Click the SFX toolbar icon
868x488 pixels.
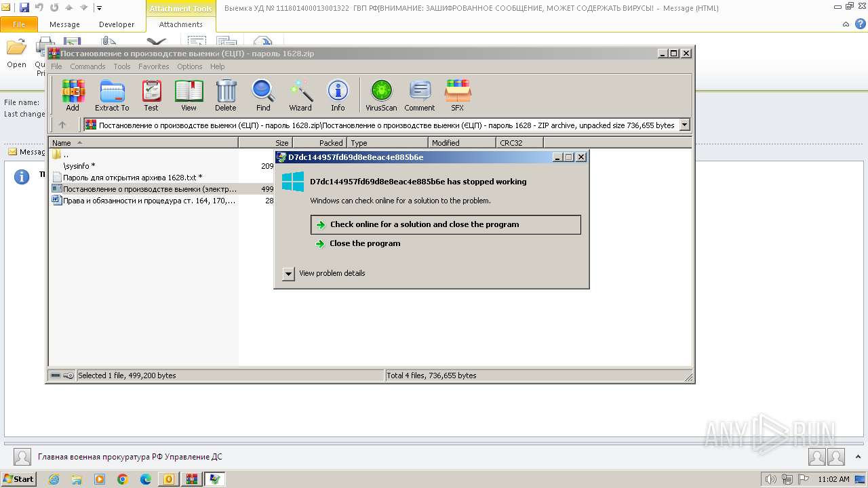(458, 95)
